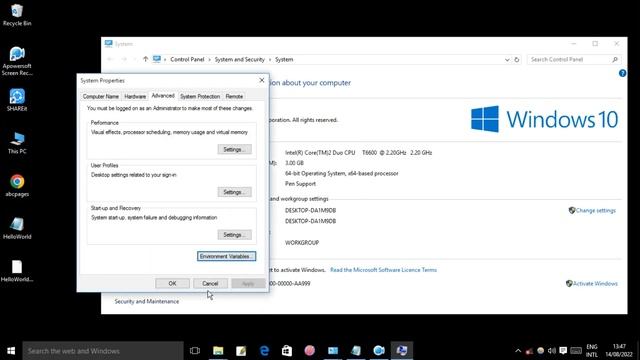Open Performance Settings
640x360 pixels.
[x=234, y=149]
